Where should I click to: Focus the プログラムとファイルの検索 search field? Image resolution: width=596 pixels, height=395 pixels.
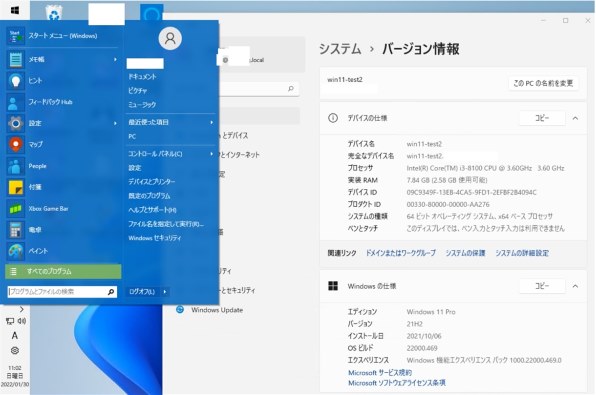tap(62, 292)
